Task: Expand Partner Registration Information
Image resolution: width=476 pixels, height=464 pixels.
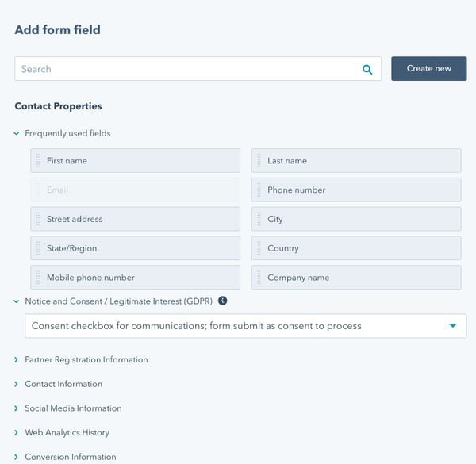Action: [x=17, y=360]
